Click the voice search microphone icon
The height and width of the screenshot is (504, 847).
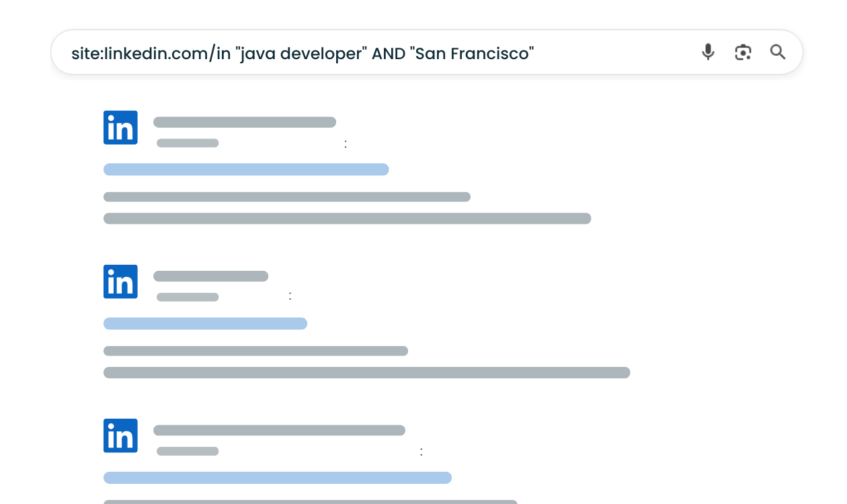pyautogui.click(x=708, y=52)
